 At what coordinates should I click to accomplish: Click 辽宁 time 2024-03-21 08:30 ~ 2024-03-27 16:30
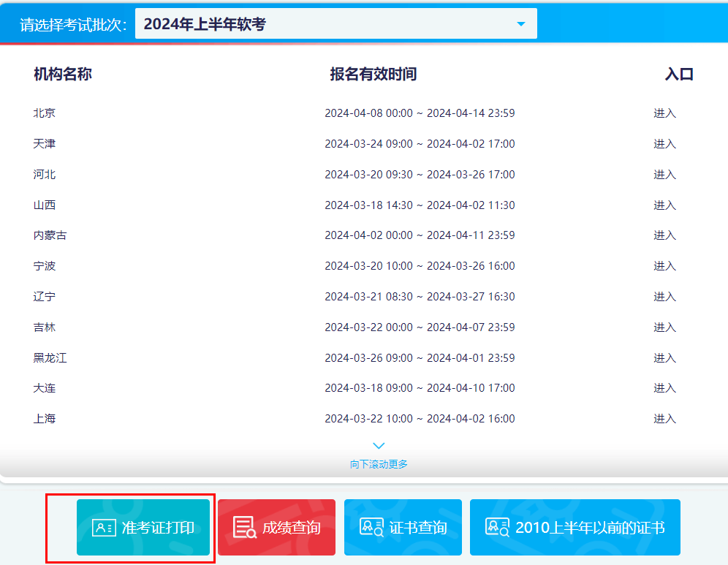pos(420,297)
